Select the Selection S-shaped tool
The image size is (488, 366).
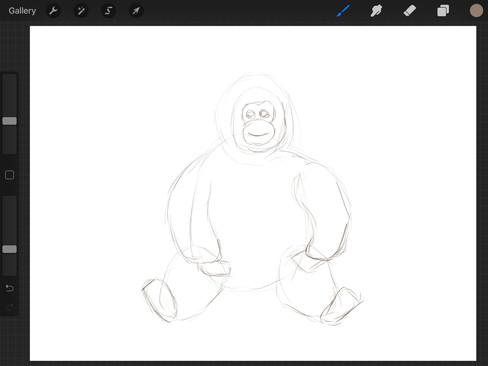point(109,11)
